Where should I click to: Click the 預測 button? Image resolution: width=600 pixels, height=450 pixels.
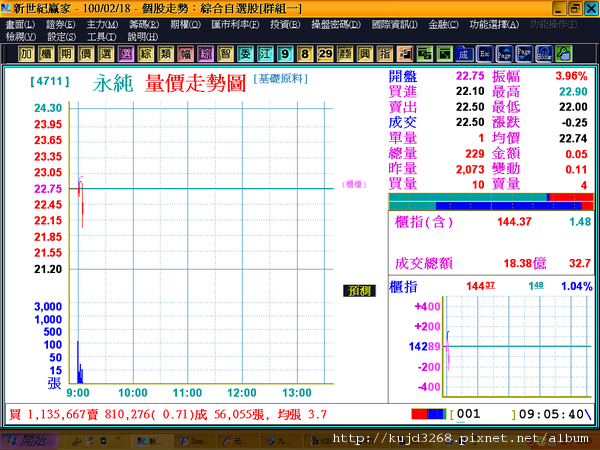pos(359,291)
